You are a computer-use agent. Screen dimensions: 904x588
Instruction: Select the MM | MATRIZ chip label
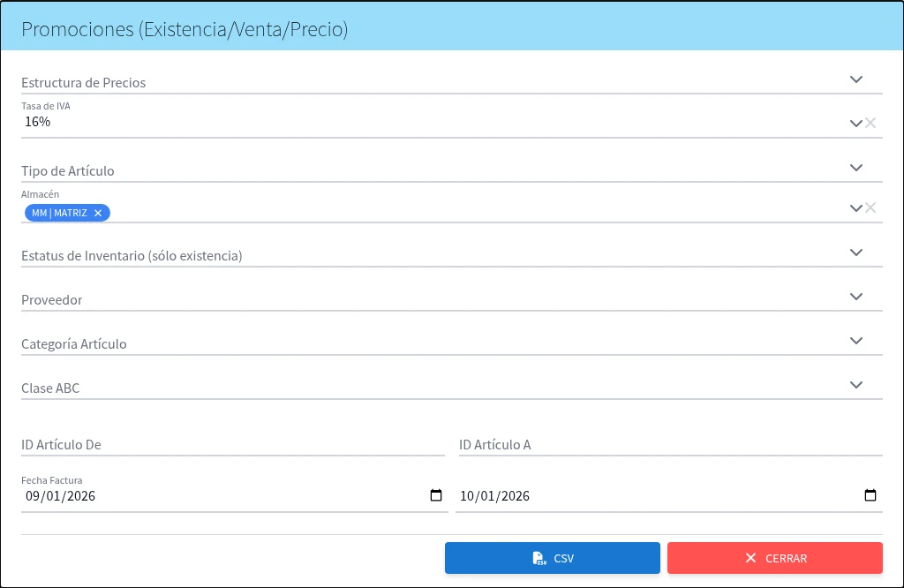tap(59, 214)
